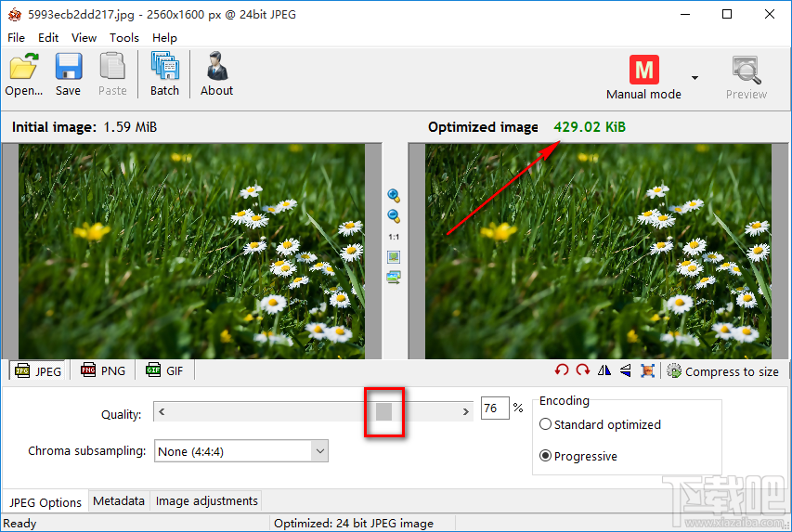This screenshot has height=532, width=792.
Task: Minimize the application window
Action: 685,14
